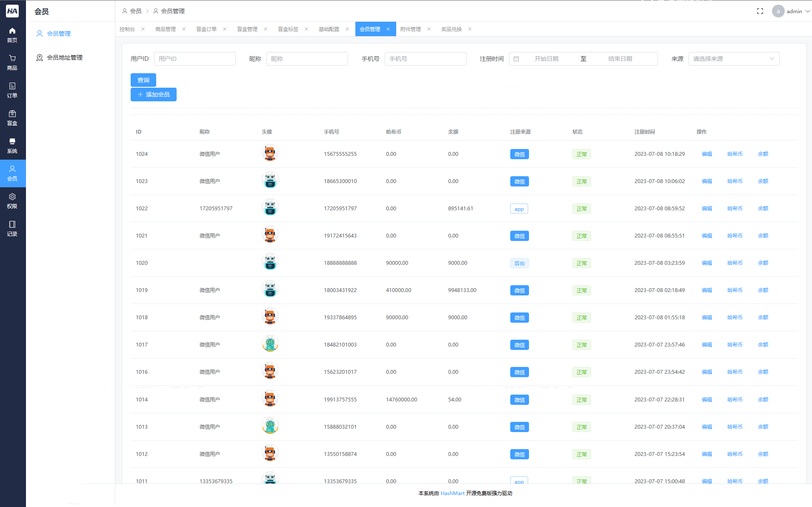Switch to the 奖品兑换 tab

coord(452,29)
